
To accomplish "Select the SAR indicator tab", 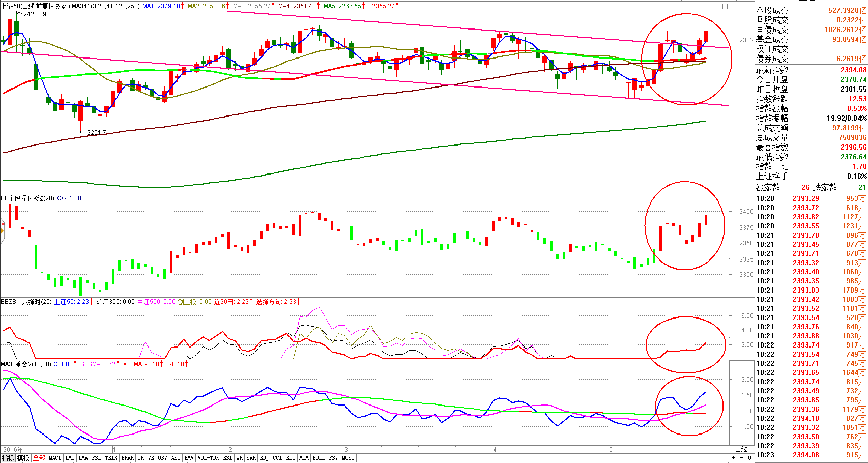I will (251, 458).
